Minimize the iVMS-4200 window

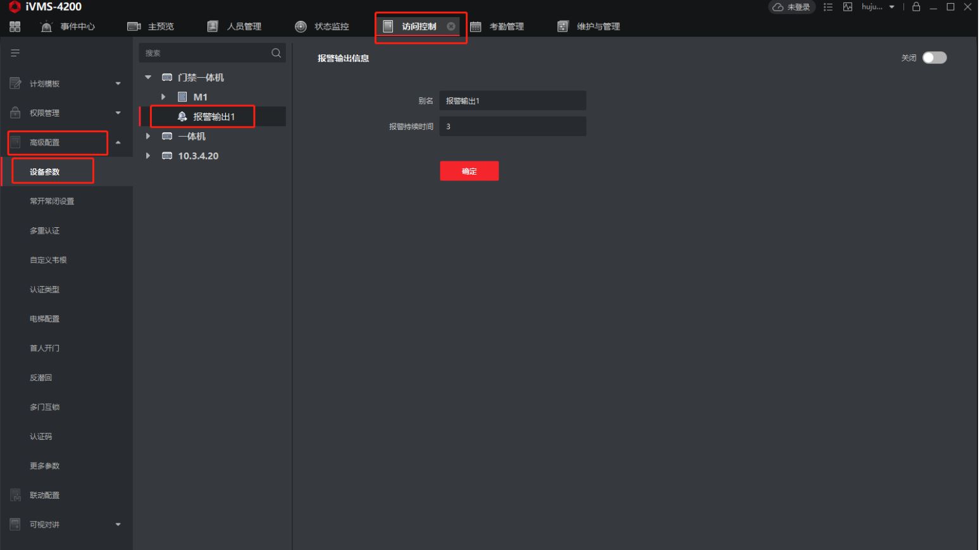coord(933,7)
